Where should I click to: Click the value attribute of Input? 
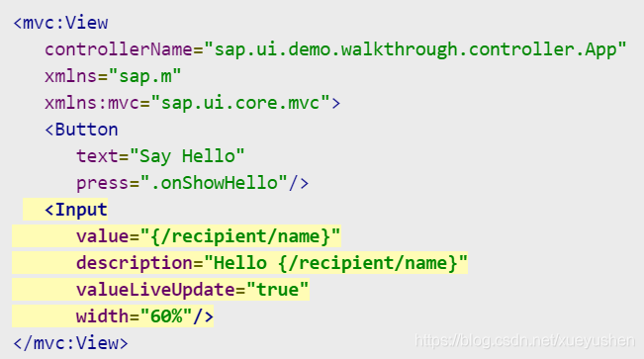[103, 236]
